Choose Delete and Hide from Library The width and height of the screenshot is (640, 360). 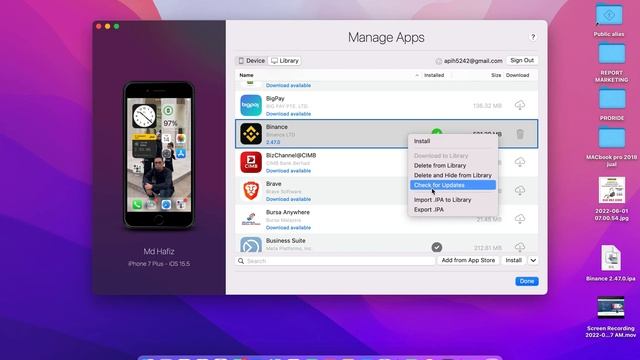tap(453, 175)
